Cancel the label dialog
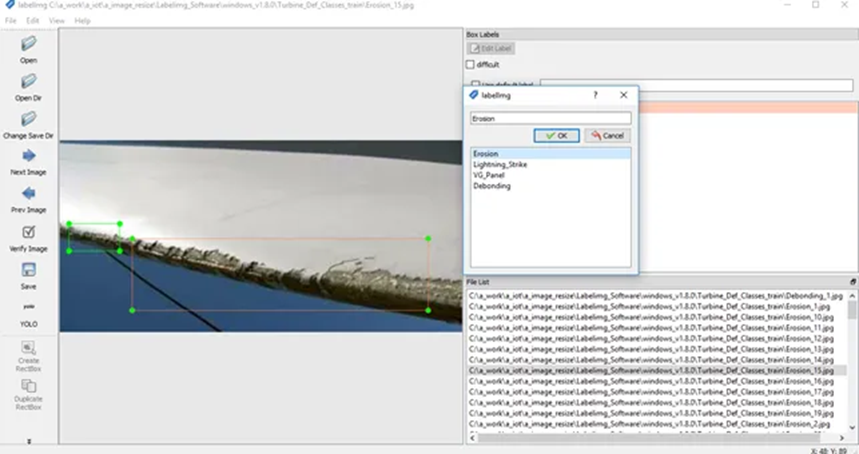The height and width of the screenshot is (454, 859). coord(608,136)
